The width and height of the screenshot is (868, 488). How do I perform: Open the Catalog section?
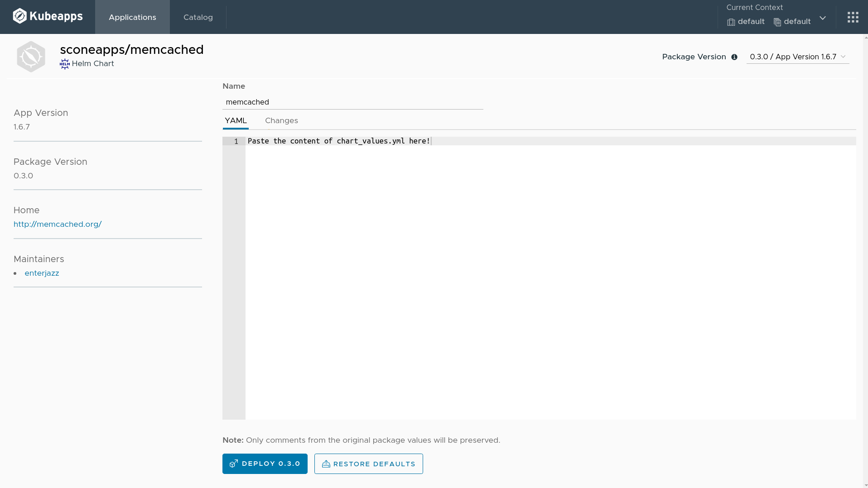[x=198, y=17]
